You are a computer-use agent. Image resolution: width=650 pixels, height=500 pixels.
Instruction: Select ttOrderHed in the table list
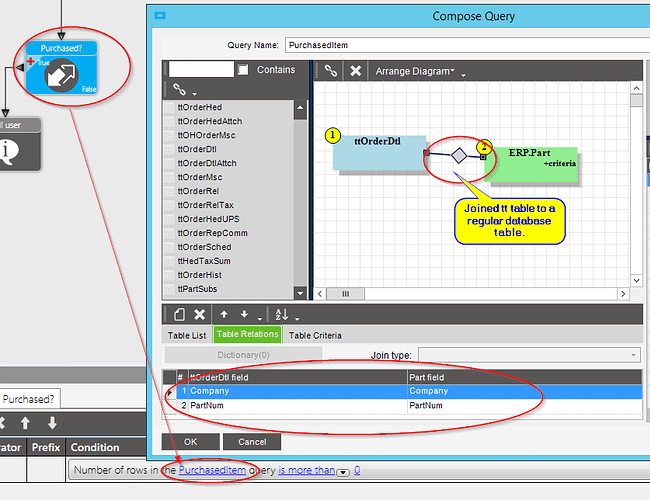click(199, 107)
